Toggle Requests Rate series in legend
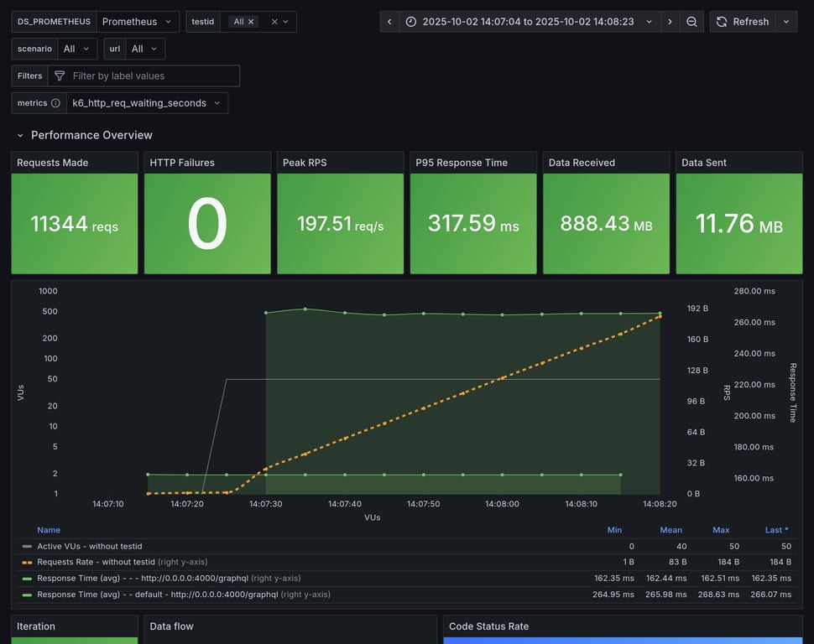Viewport: 814px width, 644px height. click(96, 562)
